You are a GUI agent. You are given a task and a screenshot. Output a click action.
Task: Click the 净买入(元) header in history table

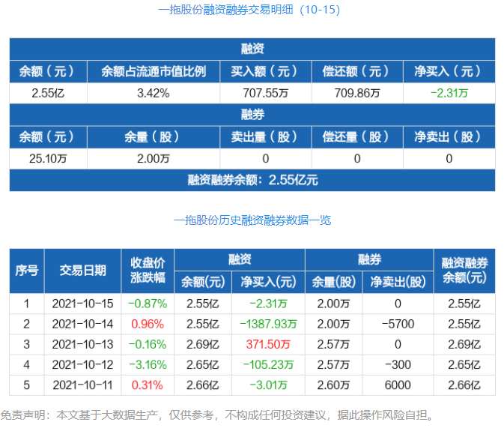[268, 283]
